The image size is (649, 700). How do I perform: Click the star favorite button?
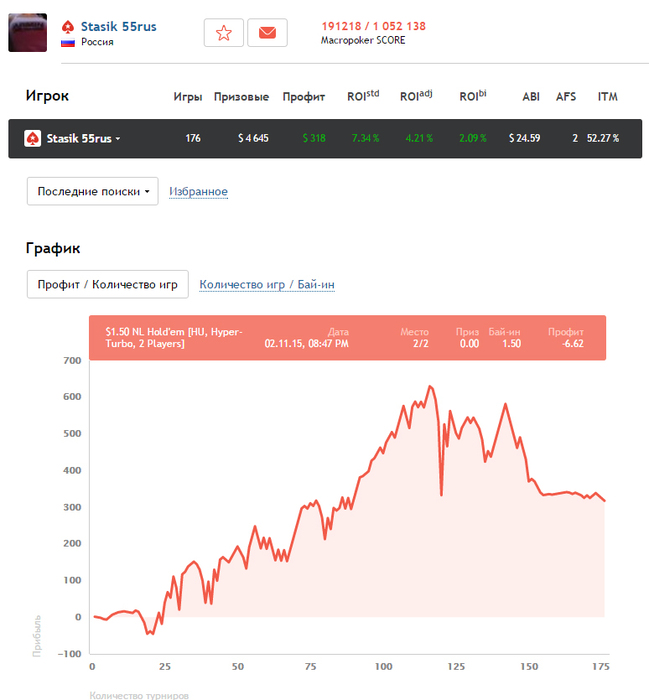pyautogui.click(x=224, y=33)
